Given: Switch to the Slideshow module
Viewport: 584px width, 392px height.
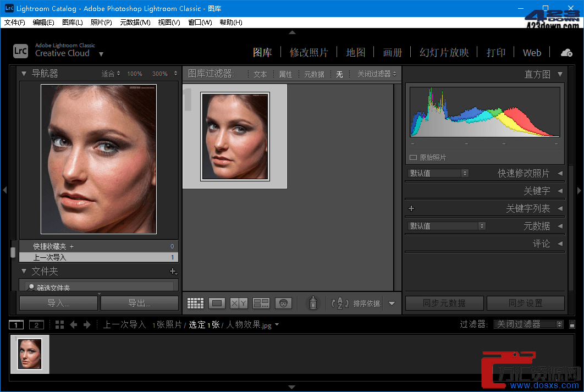Looking at the screenshot, I should click(x=444, y=52).
